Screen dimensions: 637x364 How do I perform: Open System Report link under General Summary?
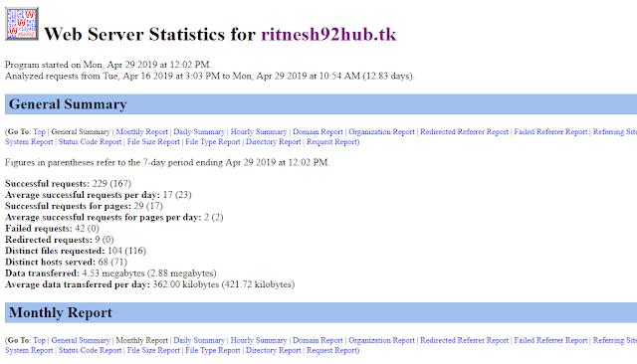(29, 142)
